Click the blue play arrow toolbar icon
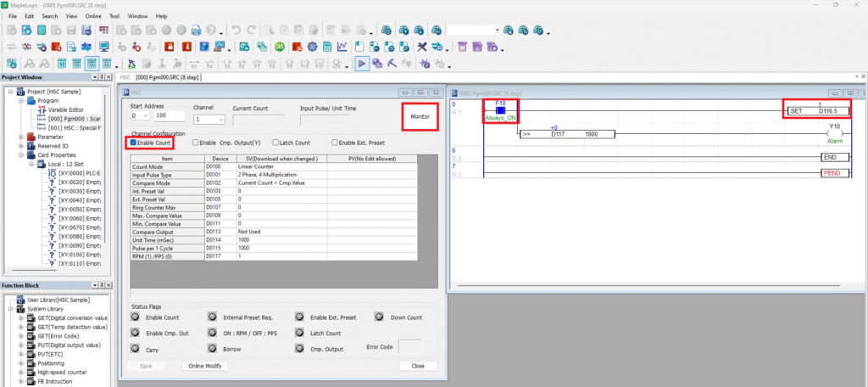Image resolution: width=868 pixels, height=387 pixels. coord(362,64)
